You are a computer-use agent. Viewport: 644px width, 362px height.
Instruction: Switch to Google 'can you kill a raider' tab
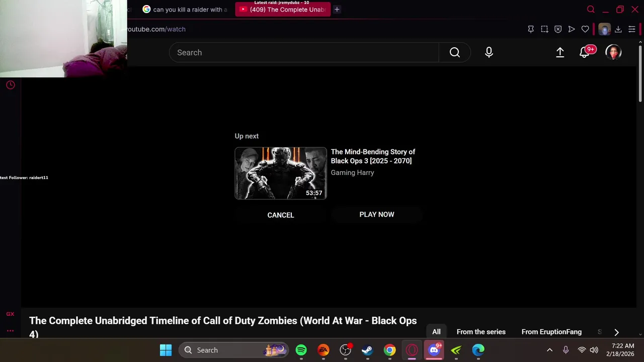[x=185, y=10]
